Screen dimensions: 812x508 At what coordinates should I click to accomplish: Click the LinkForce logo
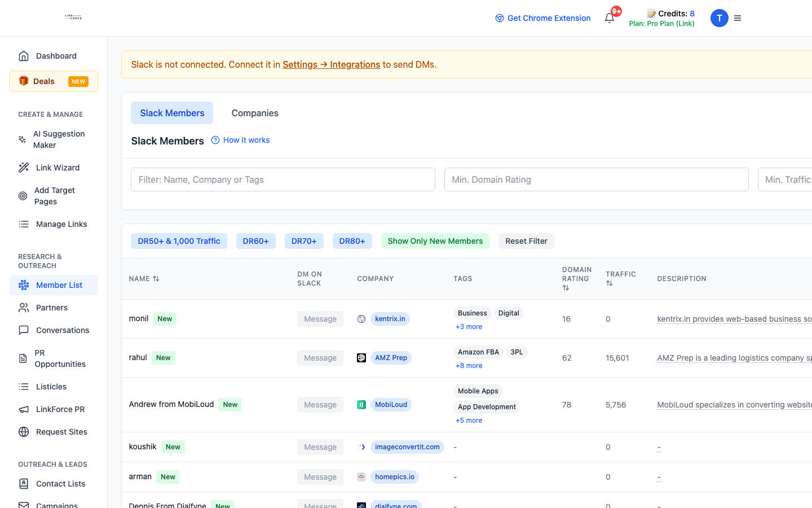[x=73, y=17]
